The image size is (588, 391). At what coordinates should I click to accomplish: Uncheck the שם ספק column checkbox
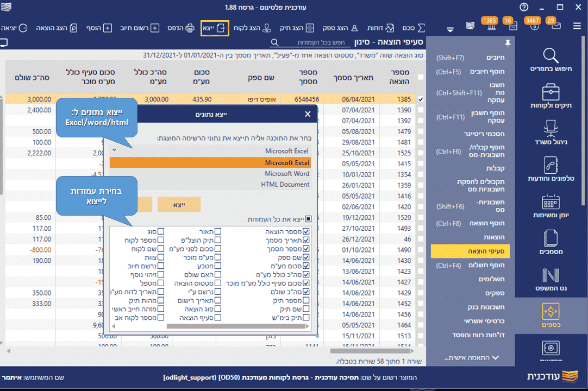point(306,257)
